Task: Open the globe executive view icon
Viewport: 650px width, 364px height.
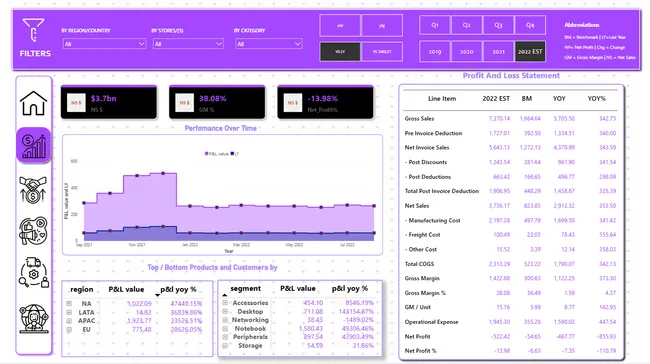Action: pos(34,318)
